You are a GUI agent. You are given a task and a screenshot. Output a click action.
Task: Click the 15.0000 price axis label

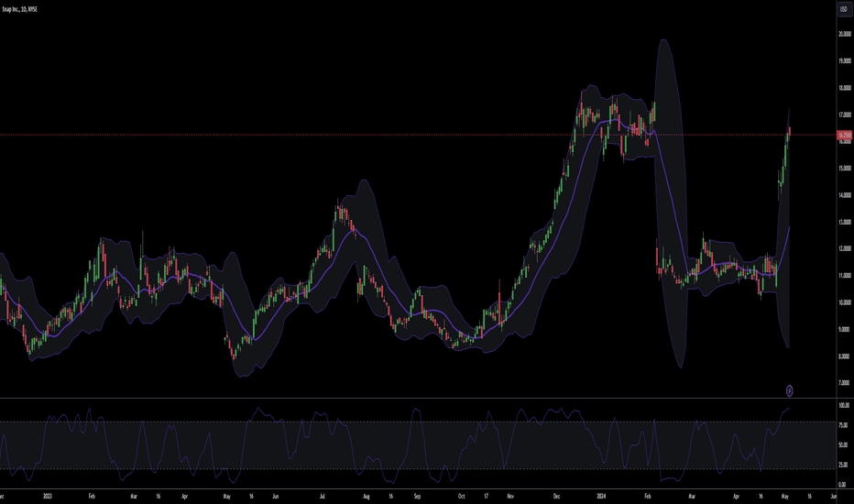(x=845, y=169)
